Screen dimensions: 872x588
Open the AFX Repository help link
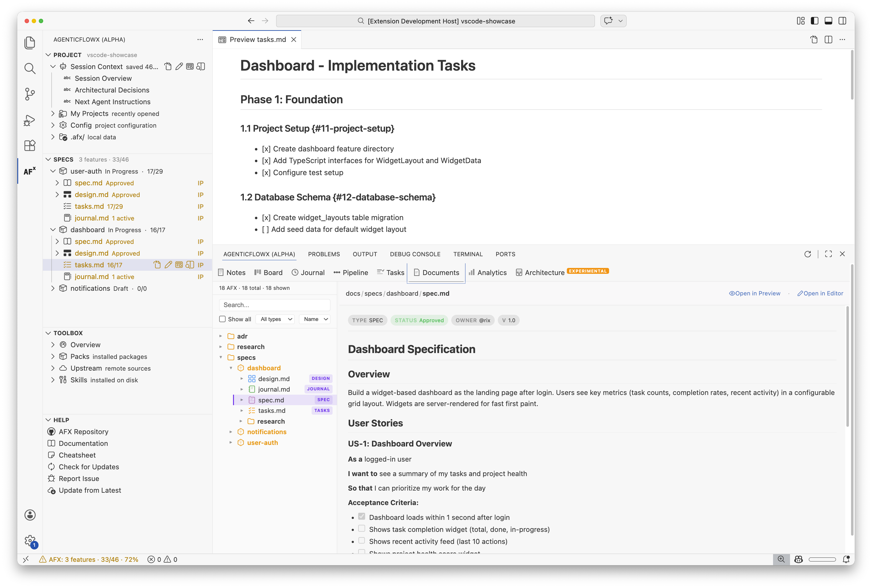coord(83,432)
